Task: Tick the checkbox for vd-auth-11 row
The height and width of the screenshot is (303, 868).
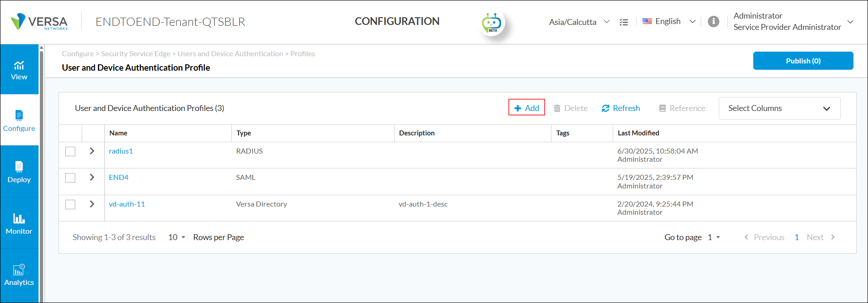Action: 70,204
